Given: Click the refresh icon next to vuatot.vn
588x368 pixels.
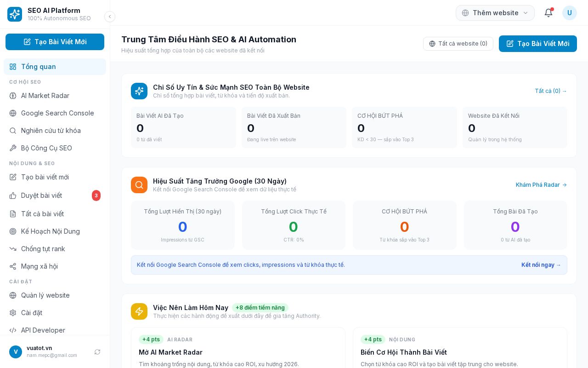Looking at the screenshot, I should (x=97, y=352).
